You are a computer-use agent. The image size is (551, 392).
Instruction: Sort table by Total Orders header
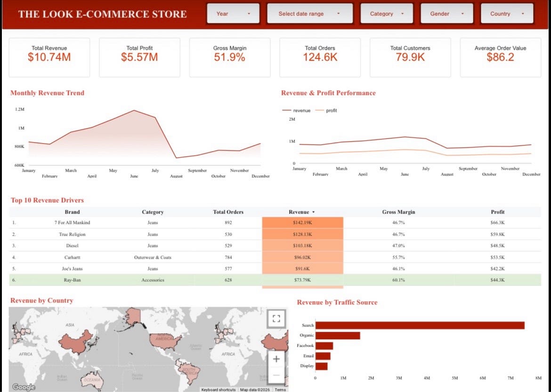[228, 212]
